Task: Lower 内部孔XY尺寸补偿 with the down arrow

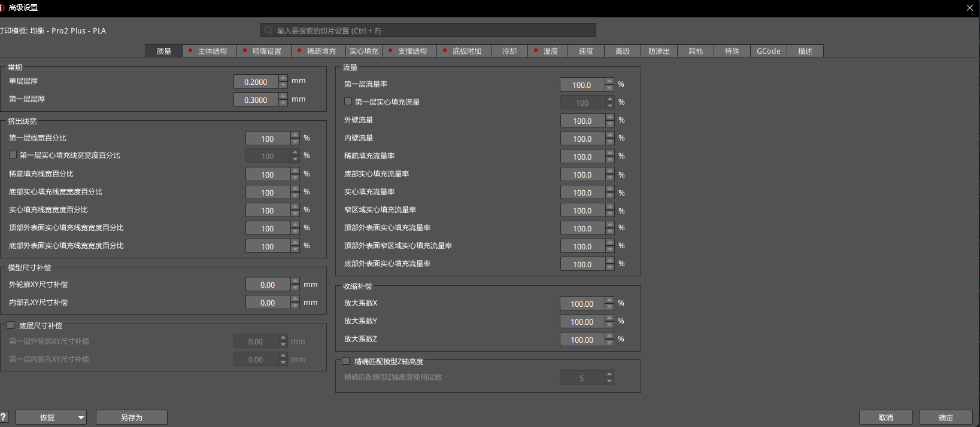Action: pyautogui.click(x=295, y=307)
